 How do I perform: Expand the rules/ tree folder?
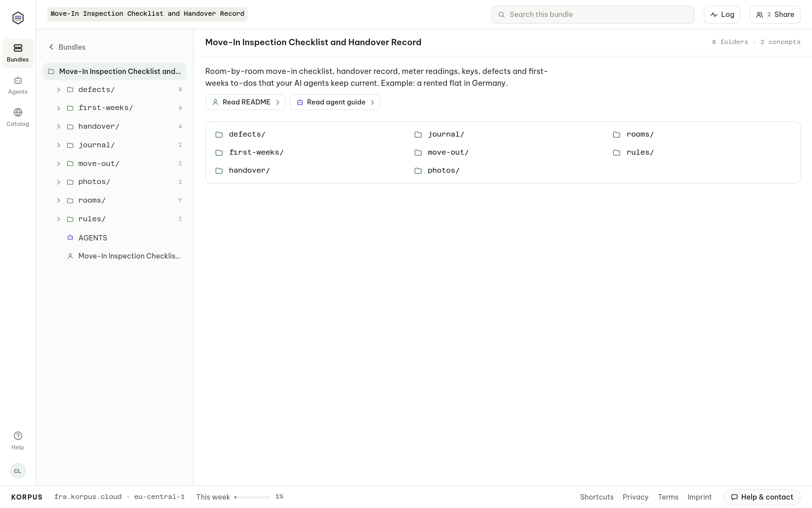pos(59,219)
